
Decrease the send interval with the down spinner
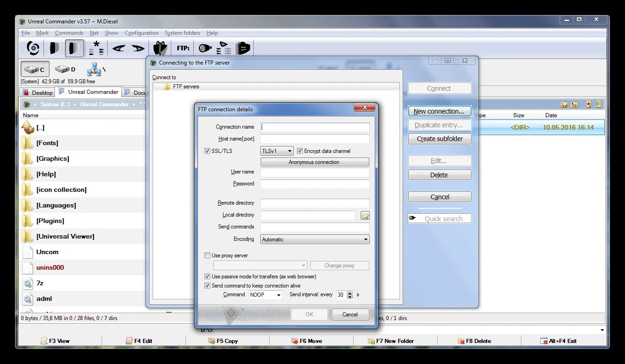350,297
